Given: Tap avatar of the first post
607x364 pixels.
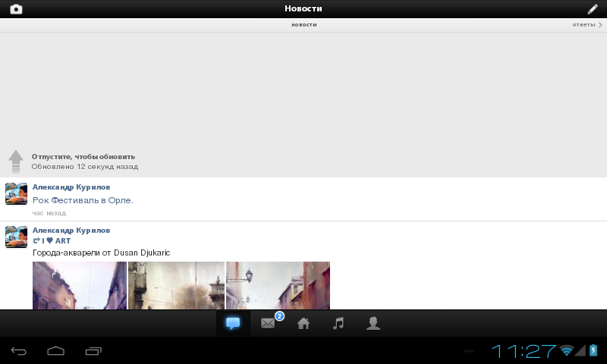Looking at the screenshot, I should [x=16, y=193].
